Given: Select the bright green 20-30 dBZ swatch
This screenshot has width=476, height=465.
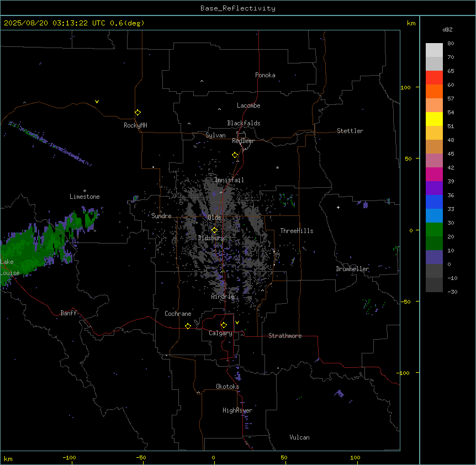Looking at the screenshot, I should point(434,230).
